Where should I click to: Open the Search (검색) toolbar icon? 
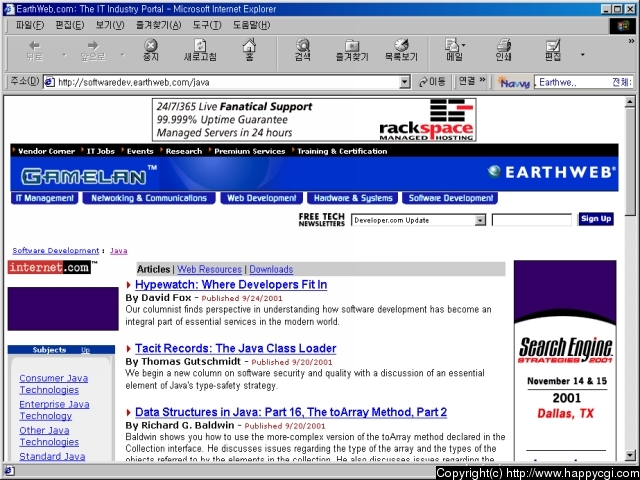[303, 50]
